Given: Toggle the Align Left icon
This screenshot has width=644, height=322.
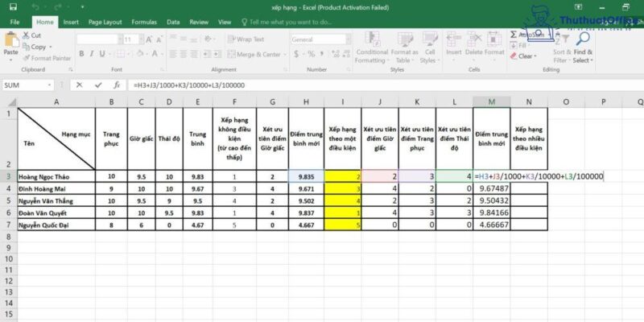Looking at the screenshot, I should pyautogui.click(x=173, y=54).
